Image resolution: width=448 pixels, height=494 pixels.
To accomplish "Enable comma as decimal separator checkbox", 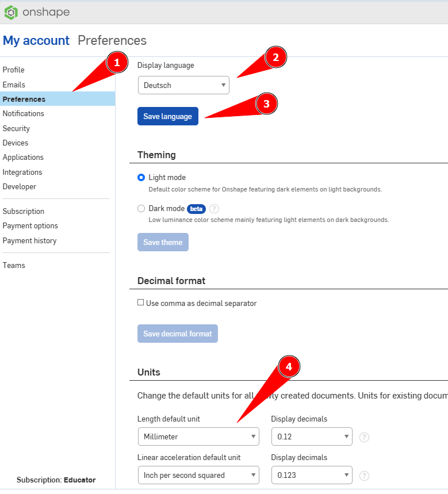I will tap(141, 302).
